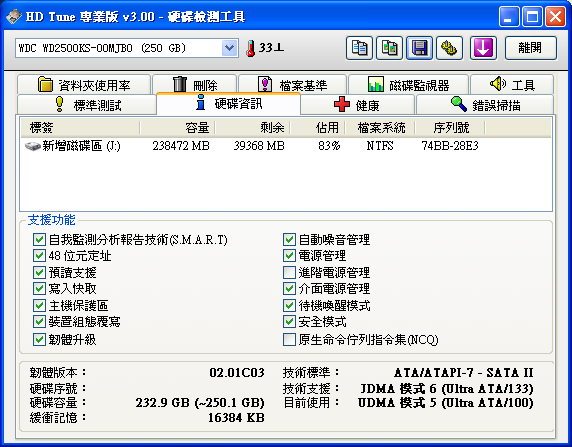Image resolution: width=572 pixels, height=447 pixels.
Task: Toggle the 原生命令佇列指令集(NCQ) checkbox
Action: pos(289,339)
